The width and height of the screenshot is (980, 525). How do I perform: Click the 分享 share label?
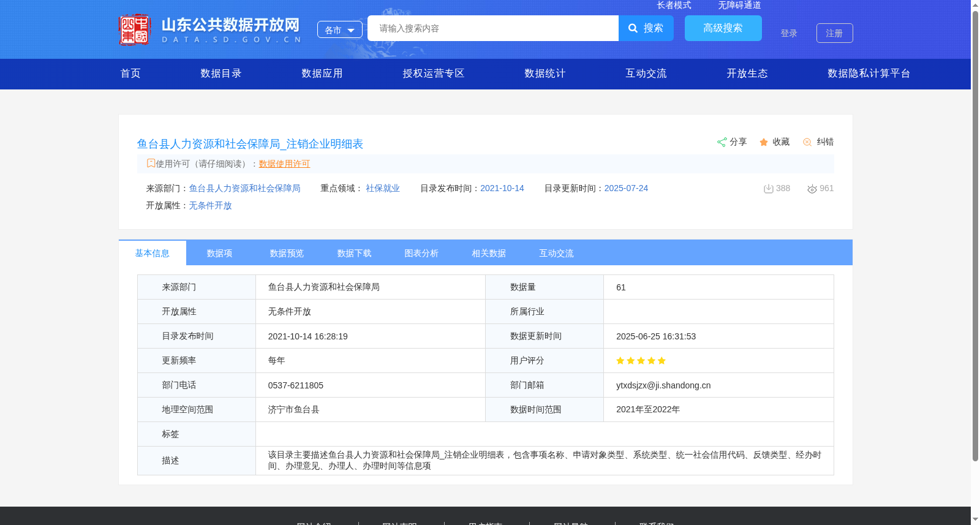click(738, 142)
